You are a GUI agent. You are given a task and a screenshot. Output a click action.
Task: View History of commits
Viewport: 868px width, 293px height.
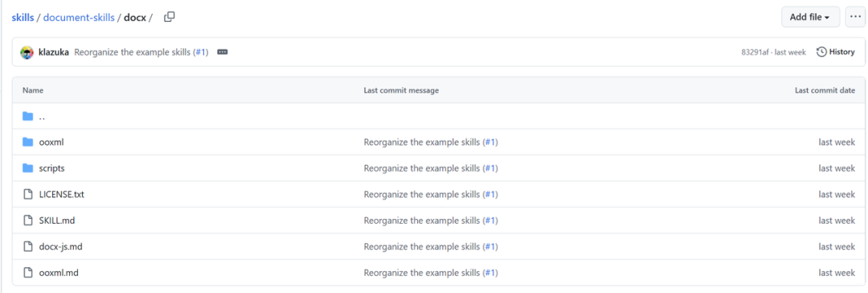click(x=836, y=52)
